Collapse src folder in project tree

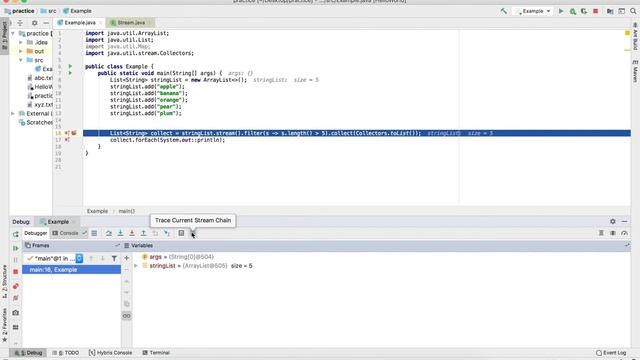click(21, 60)
